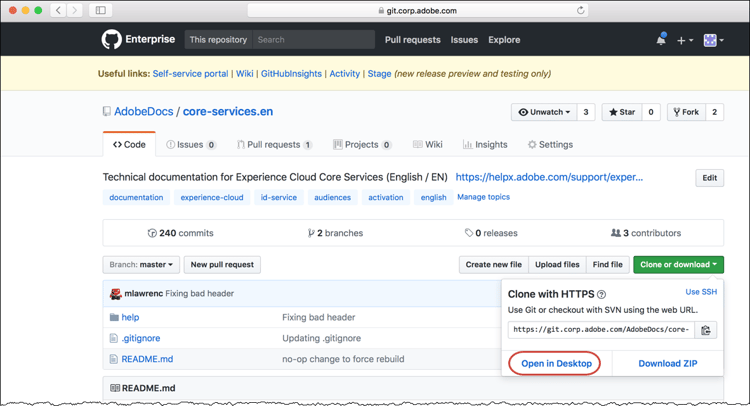Screen dimensions: 750x406
Task: Click the repository search field
Action: [313, 40]
